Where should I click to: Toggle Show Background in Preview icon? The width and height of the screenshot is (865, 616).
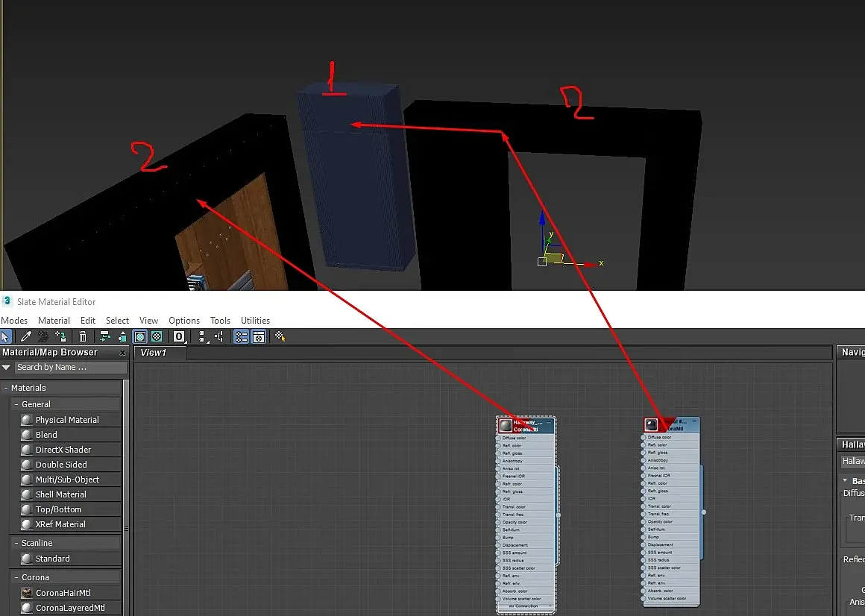tap(157, 336)
